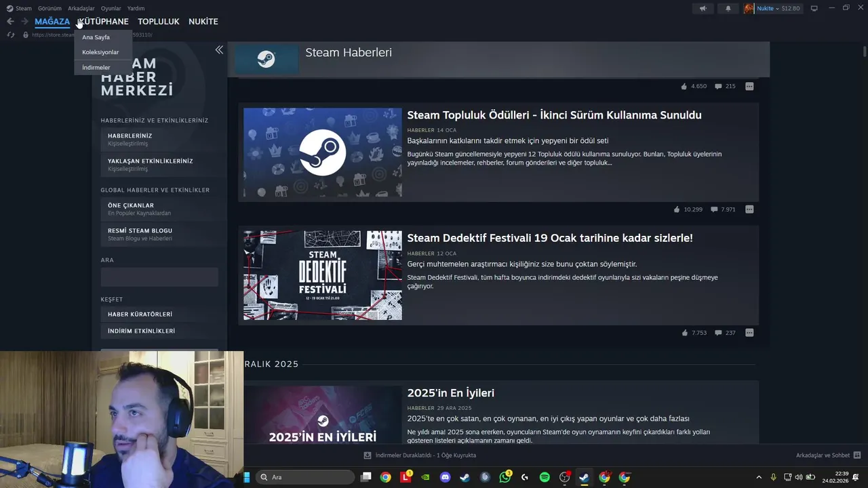Click the 2025'in En İyileri thumbnail

coord(323,415)
